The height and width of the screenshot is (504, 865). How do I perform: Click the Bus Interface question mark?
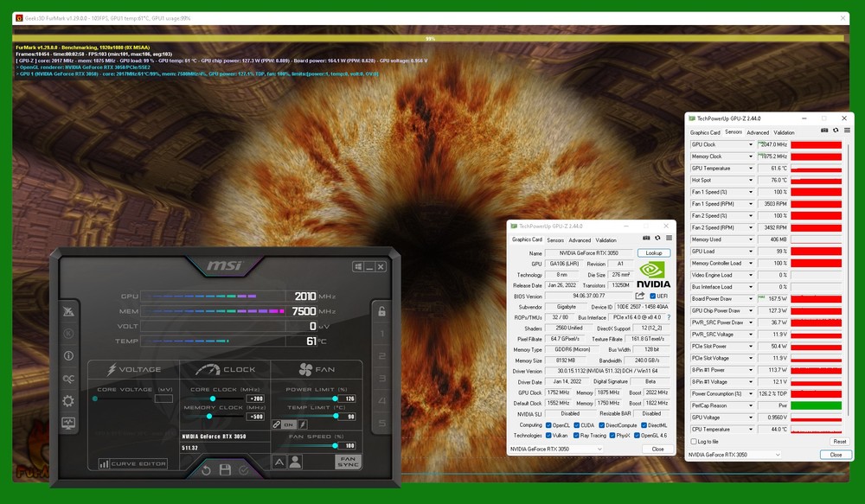click(669, 317)
